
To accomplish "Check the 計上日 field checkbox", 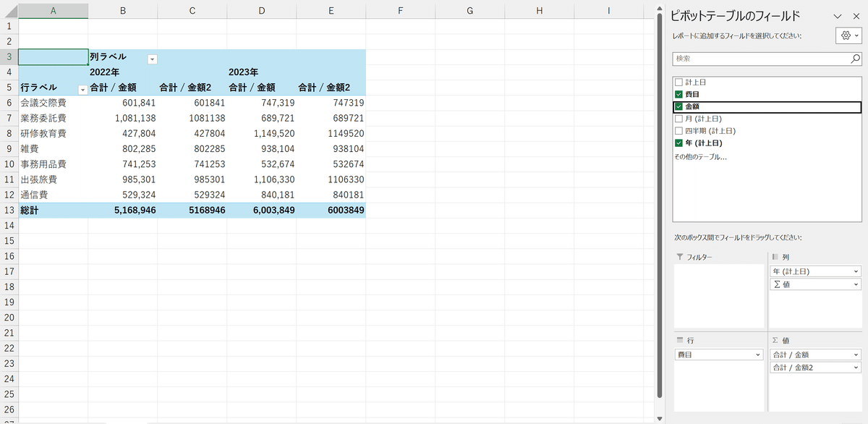I will click(x=678, y=82).
